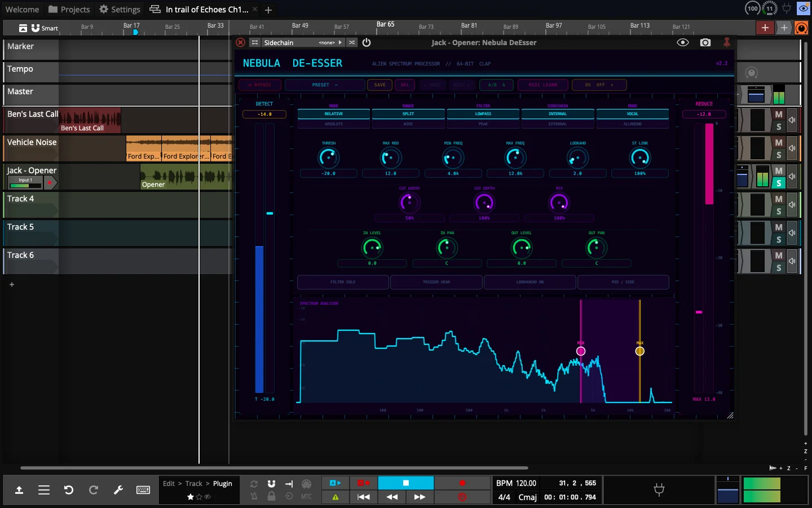Open the OS OFF oversampling dropdown

[x=599, y=85]
